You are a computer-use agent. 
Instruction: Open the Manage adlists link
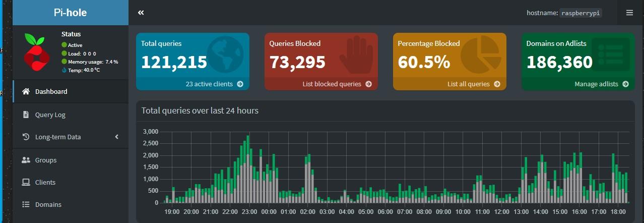pos(602,84)
